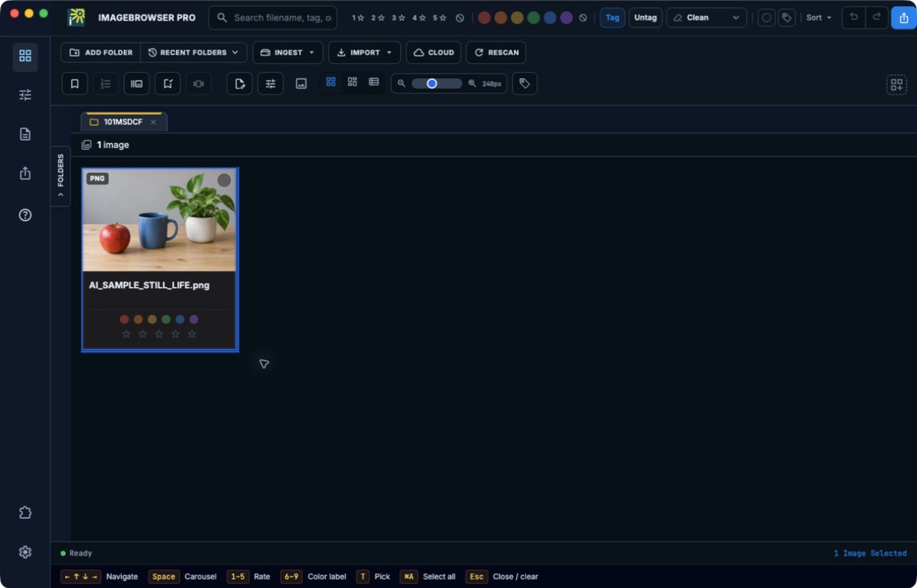Open the sliders adjustments panel in sidebar

[x=25, y=95]
